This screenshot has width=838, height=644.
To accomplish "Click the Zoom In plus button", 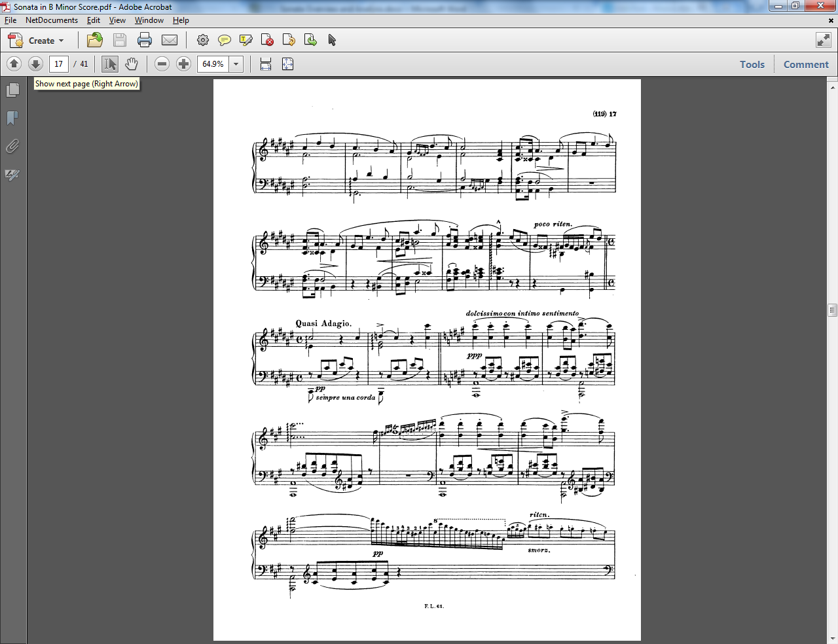I will click(184, 64).
